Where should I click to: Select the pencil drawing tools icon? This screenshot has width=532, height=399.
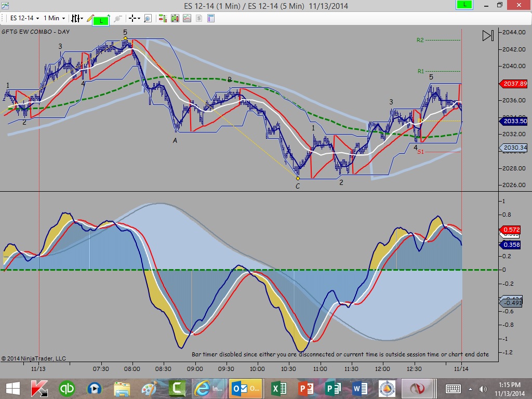90,18
